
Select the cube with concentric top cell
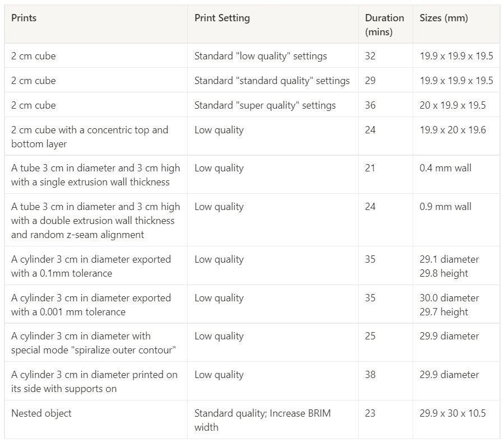click(90, 137)
